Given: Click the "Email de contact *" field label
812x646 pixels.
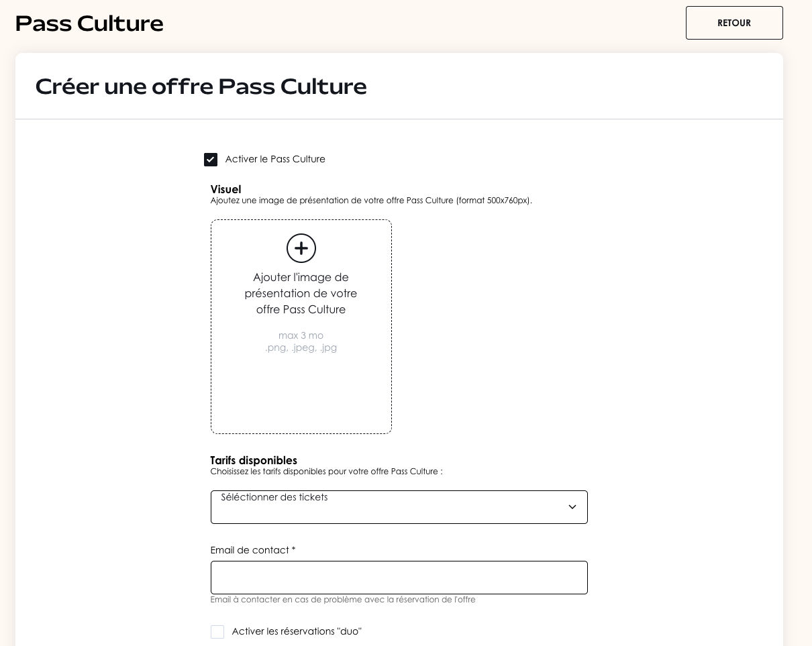Looking at the screenshot, I should pos(253,551).
